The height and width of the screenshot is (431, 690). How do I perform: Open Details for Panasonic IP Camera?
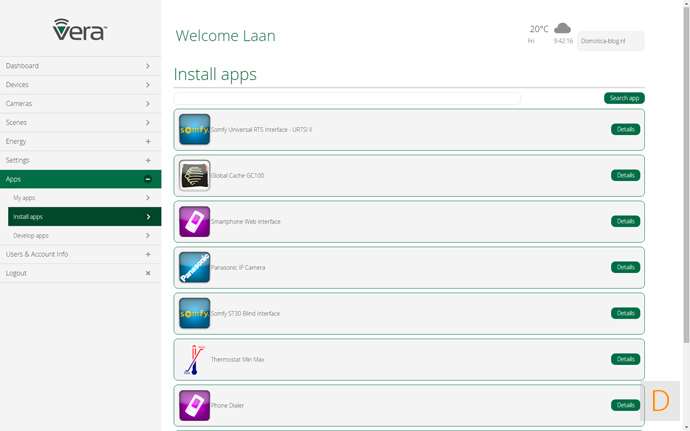click(x=625, y=268)
